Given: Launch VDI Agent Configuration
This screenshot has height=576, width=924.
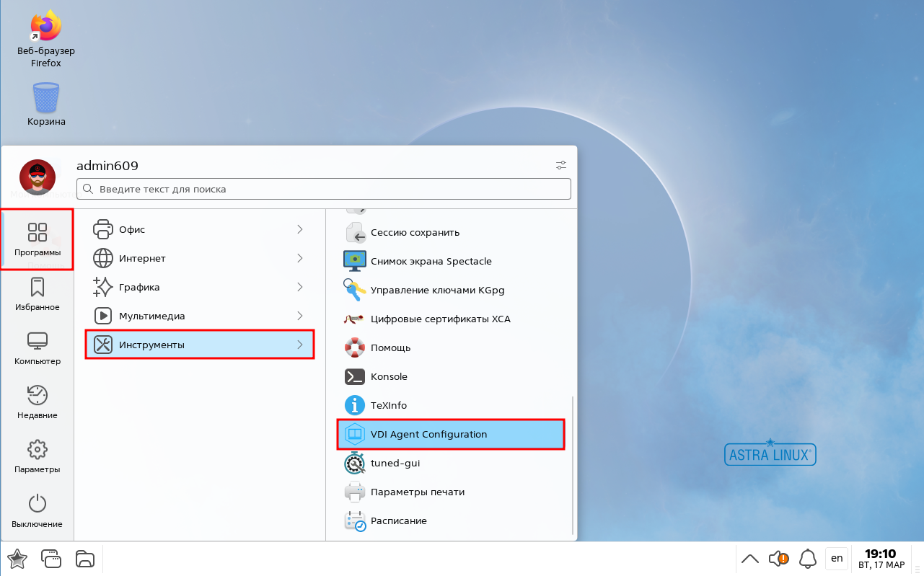Looking at the screenshot, I should pyautogui.click(x=451, y=434).
